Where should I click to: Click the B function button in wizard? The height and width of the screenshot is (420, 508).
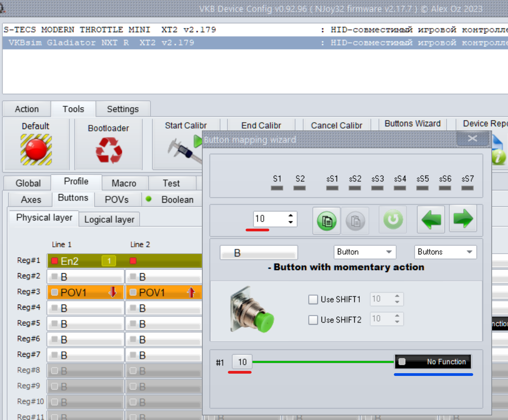click(x=259, y=253)
